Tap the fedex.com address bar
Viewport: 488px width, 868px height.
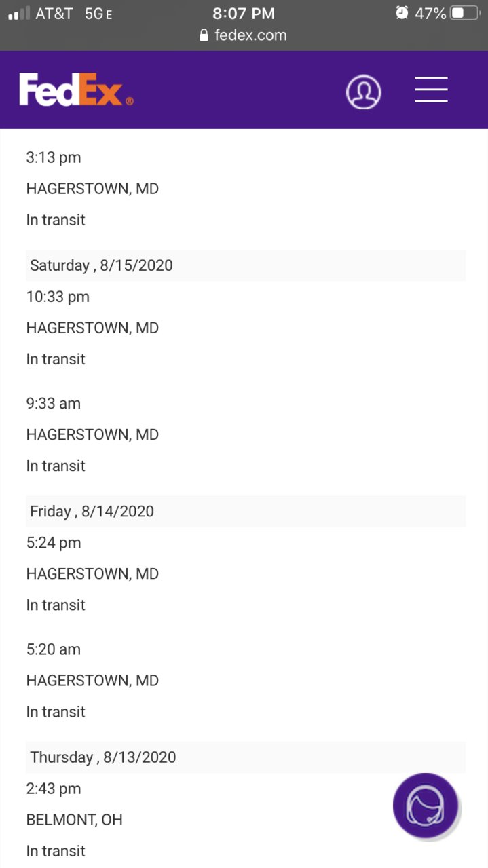pos(243,35)
